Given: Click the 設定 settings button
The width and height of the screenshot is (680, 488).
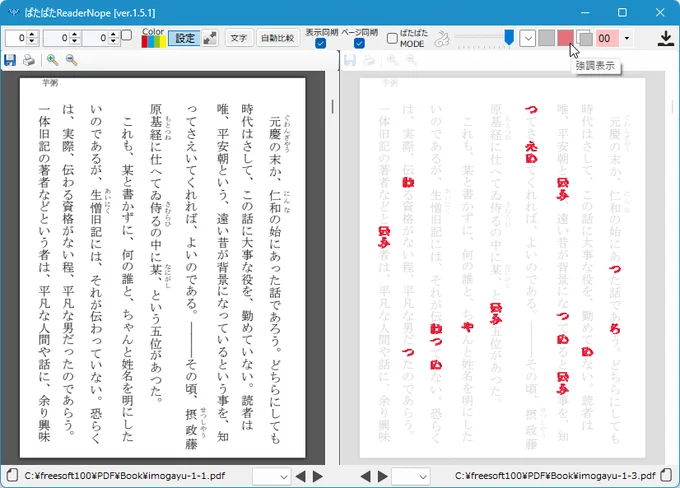Looking at the screenshot, I should (x=184, y=38).
